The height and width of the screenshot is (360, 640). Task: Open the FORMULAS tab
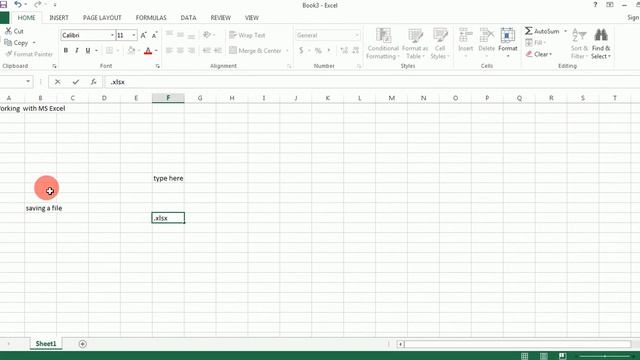pyautogui.click(x=151, y=18)
